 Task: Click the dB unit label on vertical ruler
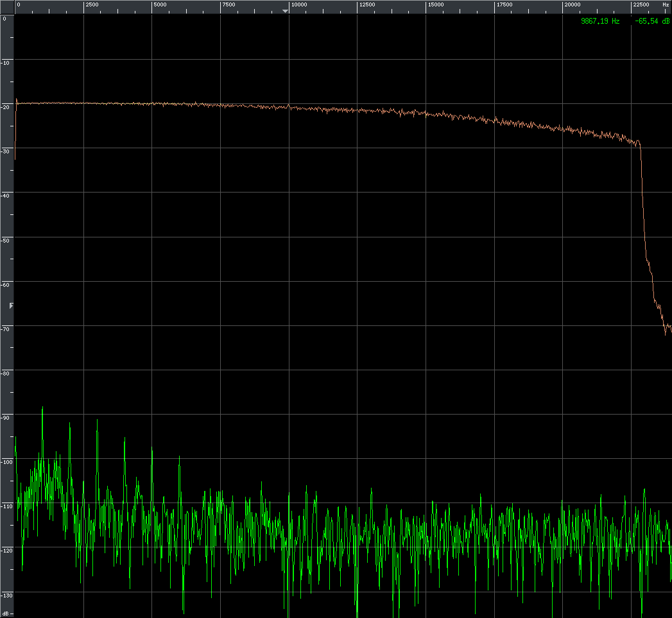click(x=6, y=614)
